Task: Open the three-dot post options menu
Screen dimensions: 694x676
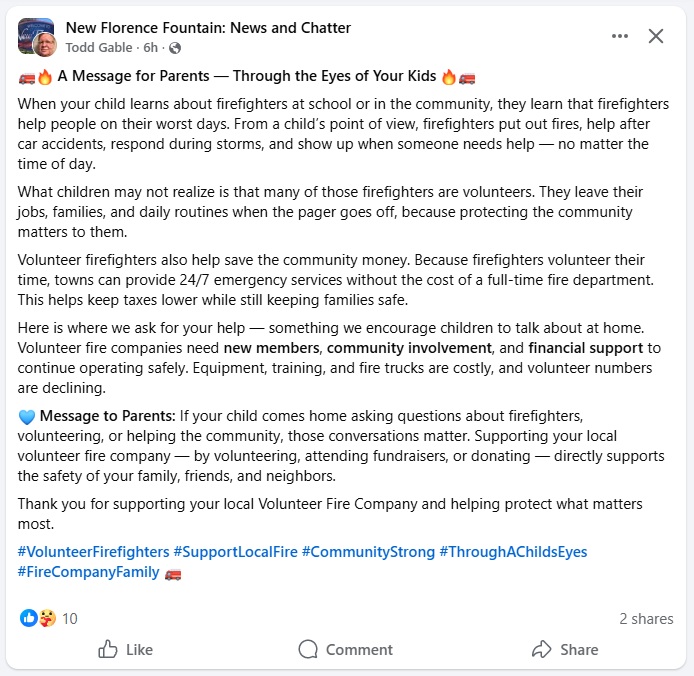Action: coord(620,36)
